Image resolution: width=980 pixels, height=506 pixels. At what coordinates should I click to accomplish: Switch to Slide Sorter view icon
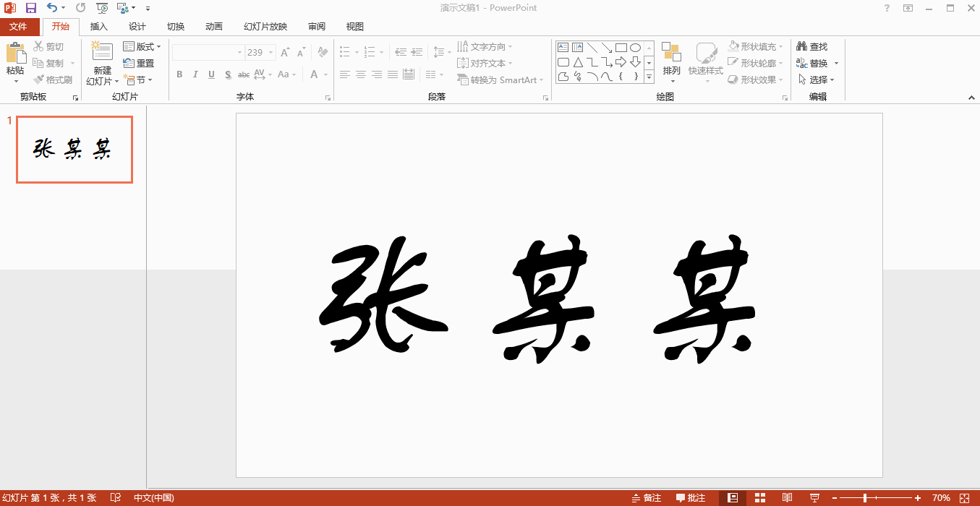[759, 498]
